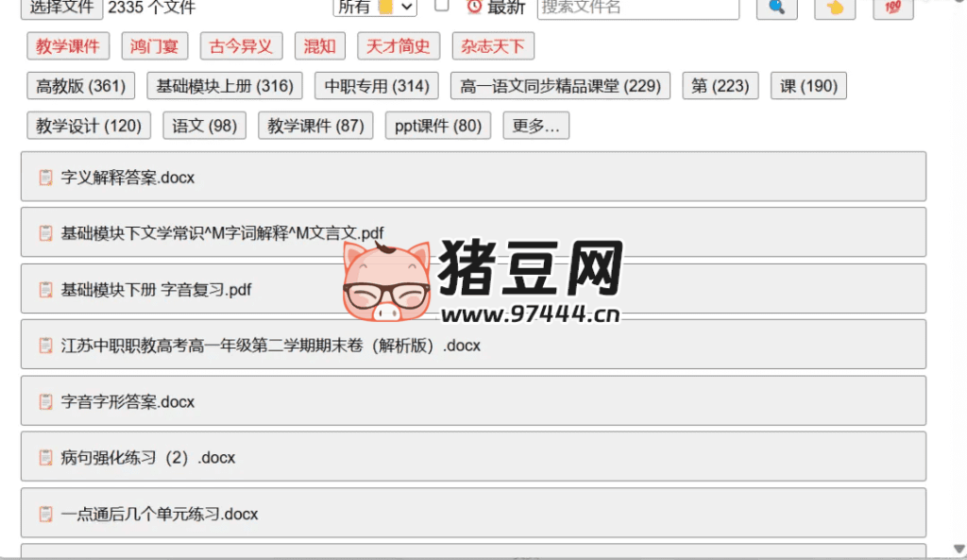Open the 所有 file type dropdown
The width and height of the screenshot is (967, 560).
click(375, 8)
